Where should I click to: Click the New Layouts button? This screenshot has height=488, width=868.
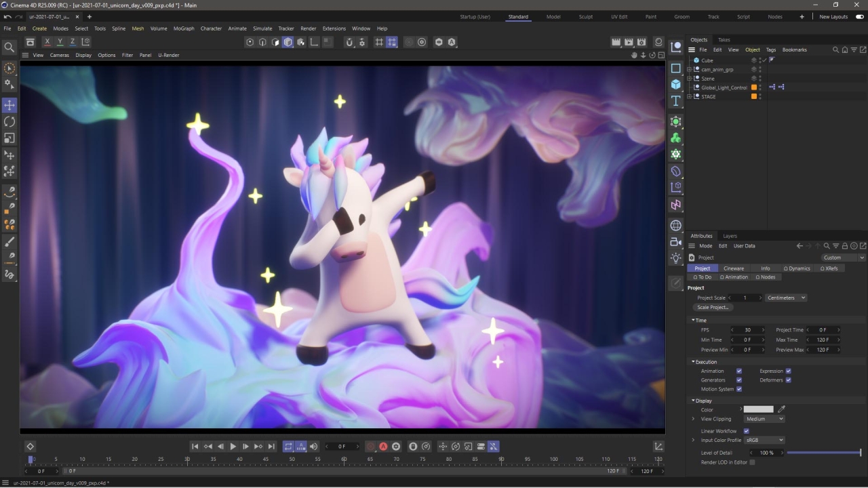tap(833, 17)
